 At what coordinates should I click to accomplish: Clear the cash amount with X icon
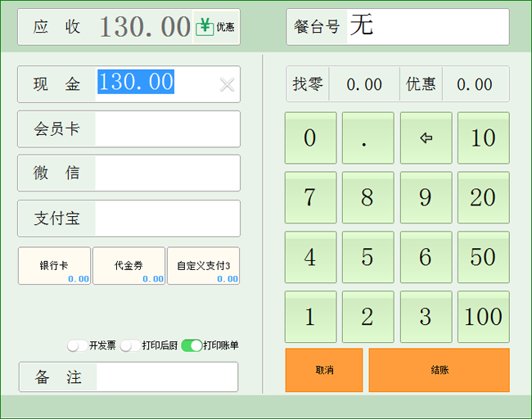227,84
